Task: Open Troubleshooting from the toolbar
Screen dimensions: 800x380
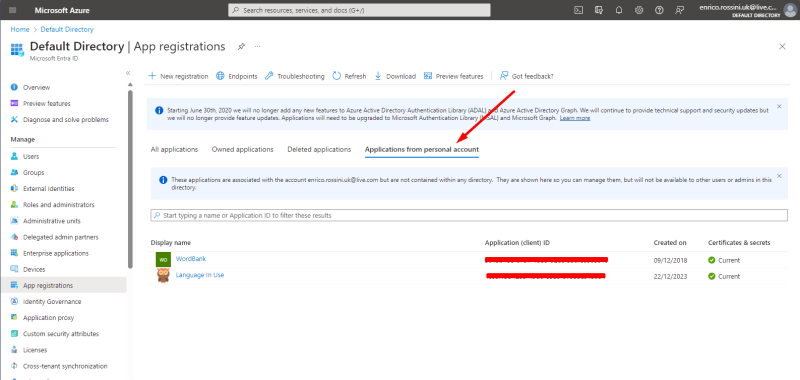Action: point(295,76)
